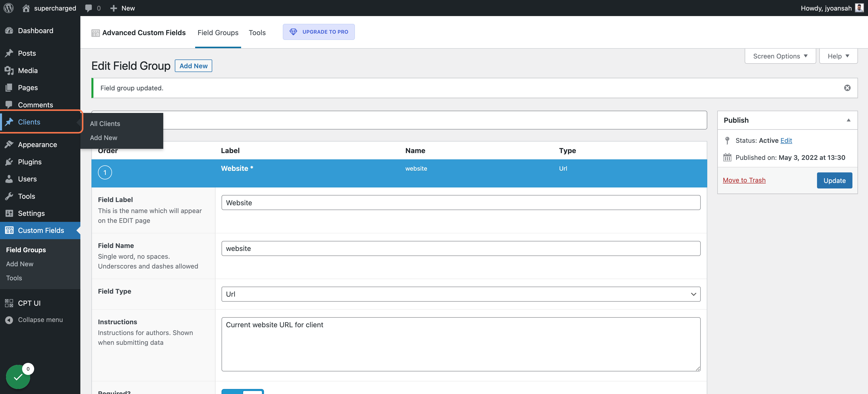Click into the Field Name input
Image resolution: width=868 pixels, height=394 pixels.
click(461, 248)
